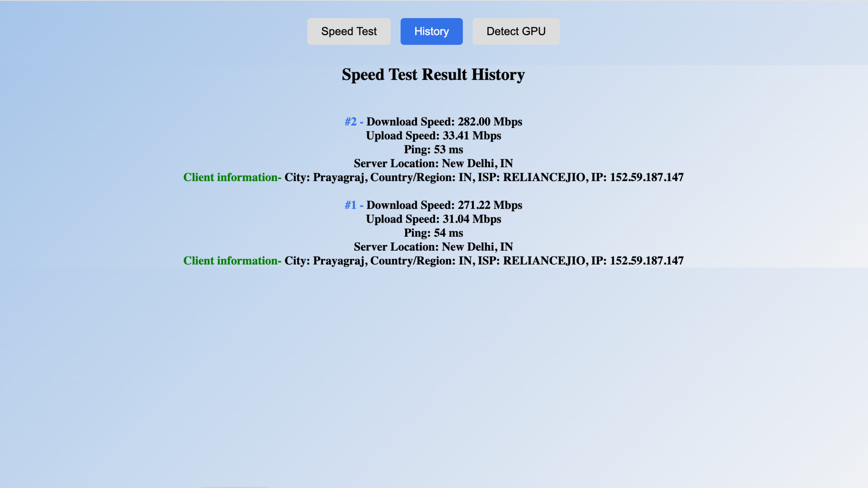Click the 271.22 Mbps download speed text

tap(490, 205)
